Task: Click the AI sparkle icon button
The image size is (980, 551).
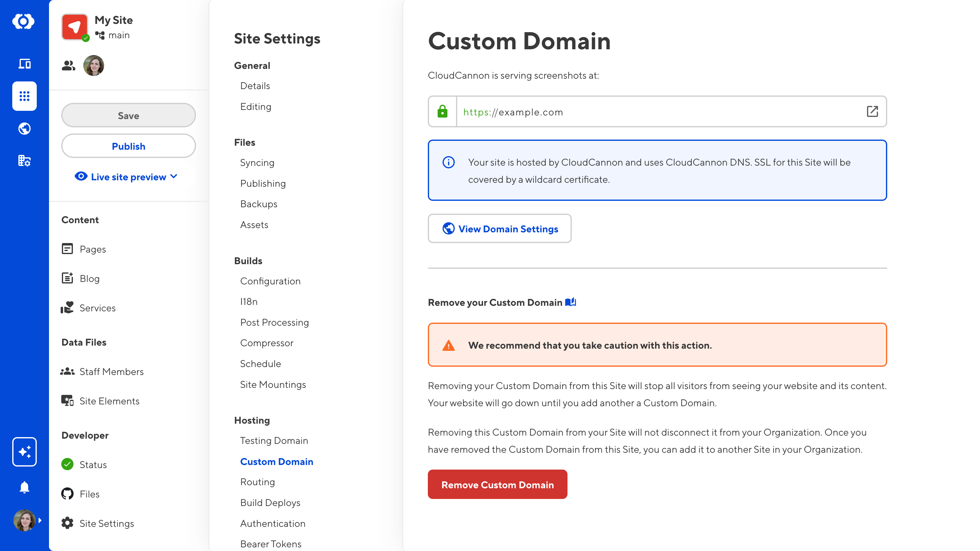Action: [x=24, y=452]
